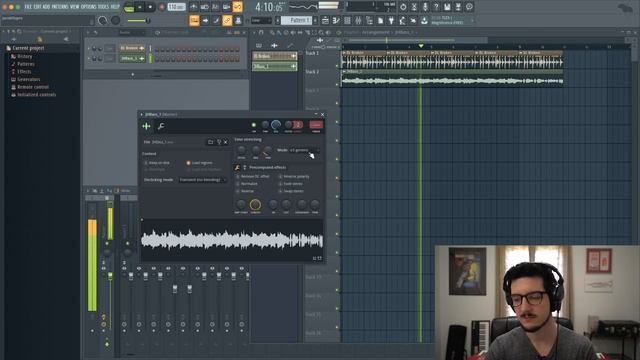Open the VIEW menu

pos(75,7)
